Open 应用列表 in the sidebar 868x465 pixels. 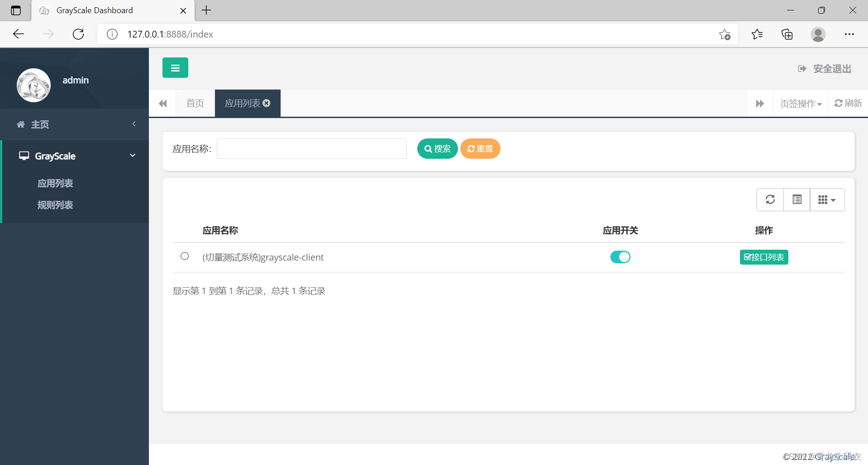[55, 183]
